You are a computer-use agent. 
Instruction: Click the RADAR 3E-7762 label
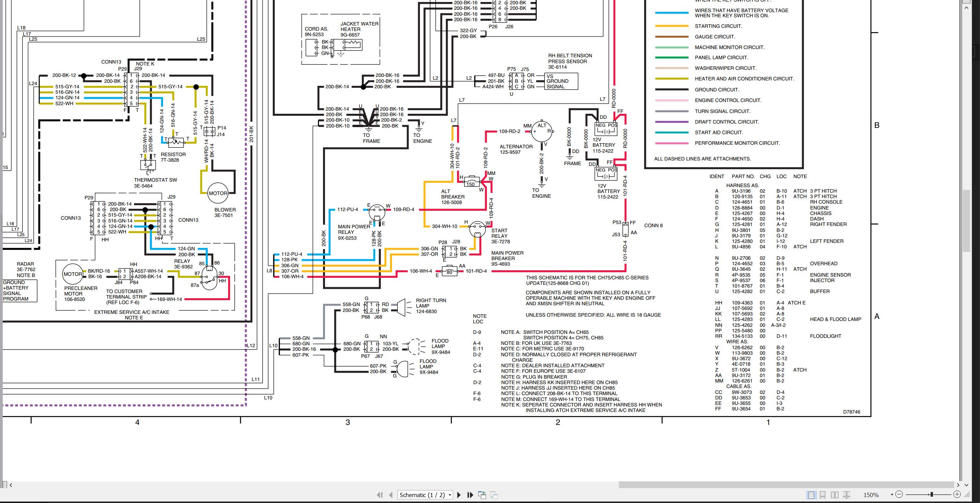coord(25,267)
